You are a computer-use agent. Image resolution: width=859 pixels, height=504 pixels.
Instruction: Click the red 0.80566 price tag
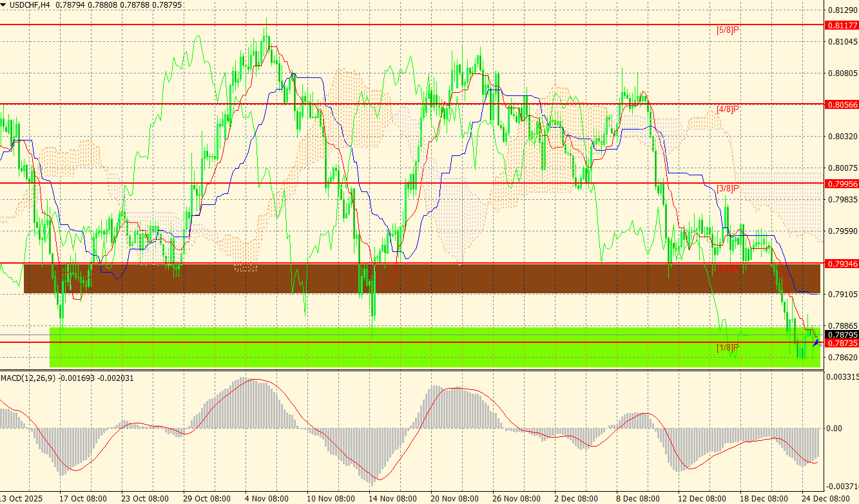point(842,104)
